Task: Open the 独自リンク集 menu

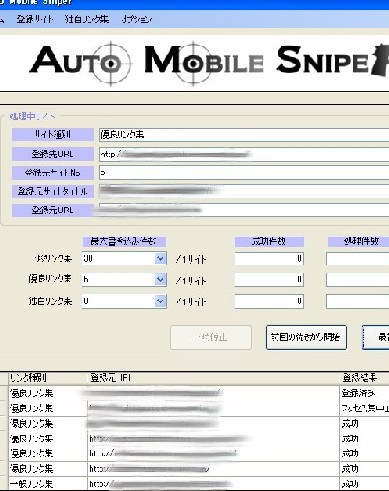Action: coord(87,19)
